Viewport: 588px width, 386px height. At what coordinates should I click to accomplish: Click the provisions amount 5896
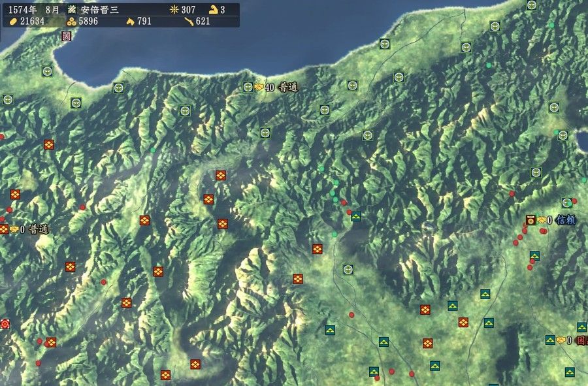point(88,22)
